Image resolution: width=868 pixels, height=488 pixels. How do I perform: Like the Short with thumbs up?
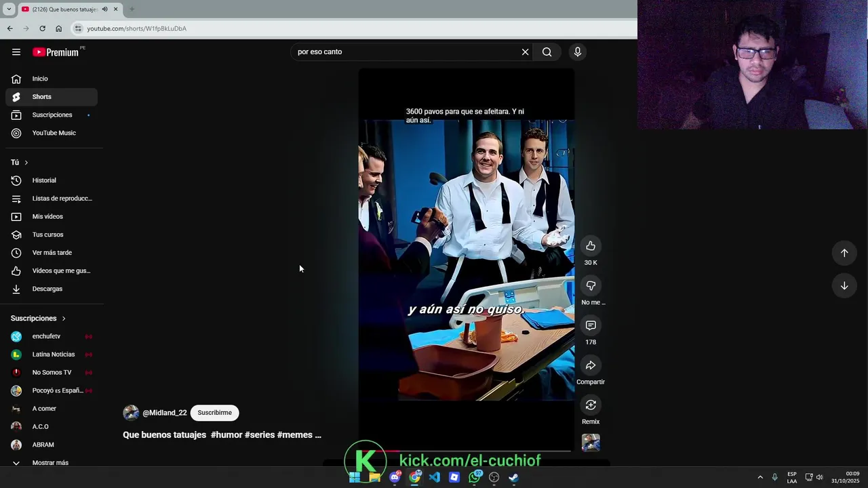coord(591,246)
